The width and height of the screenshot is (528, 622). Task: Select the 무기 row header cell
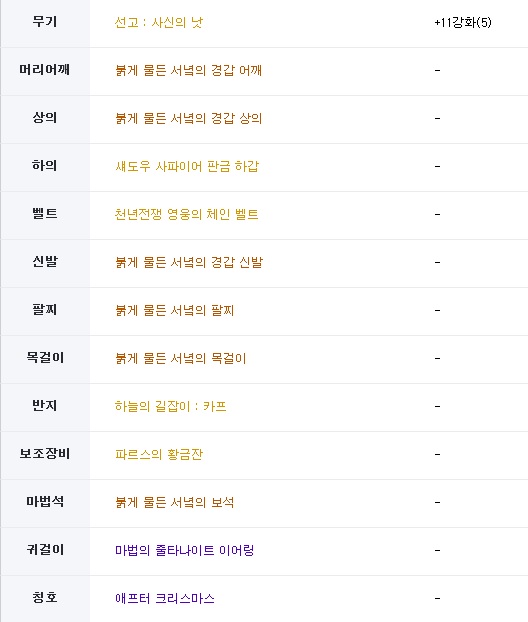click(x=45, y=21)
